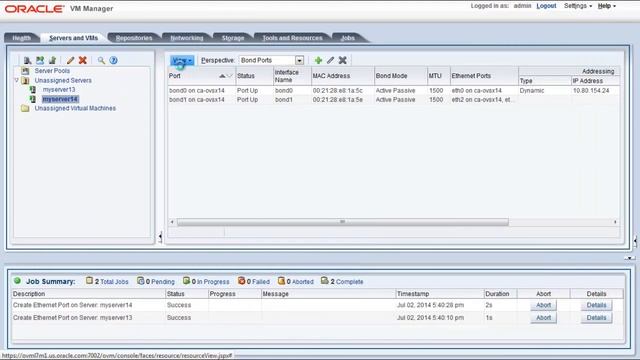
Task: Click the magnifier Find icon
Action: [101, 60]
